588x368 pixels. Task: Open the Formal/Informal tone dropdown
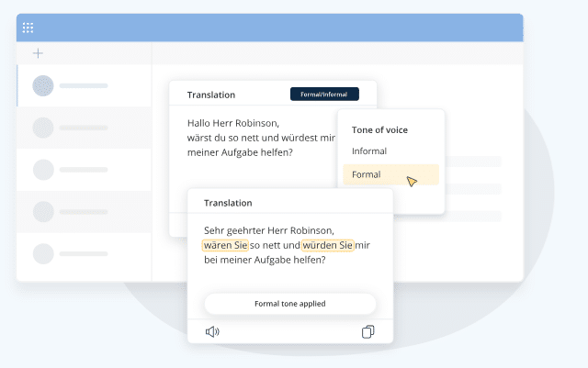(x=323, y=95)
